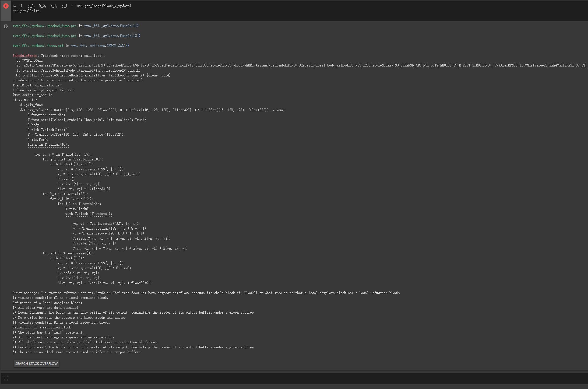Click 'The IR with diagnostic is:' line
This screenshot has width=588, height=389.
pyautogui.click(x=37, y=85)
